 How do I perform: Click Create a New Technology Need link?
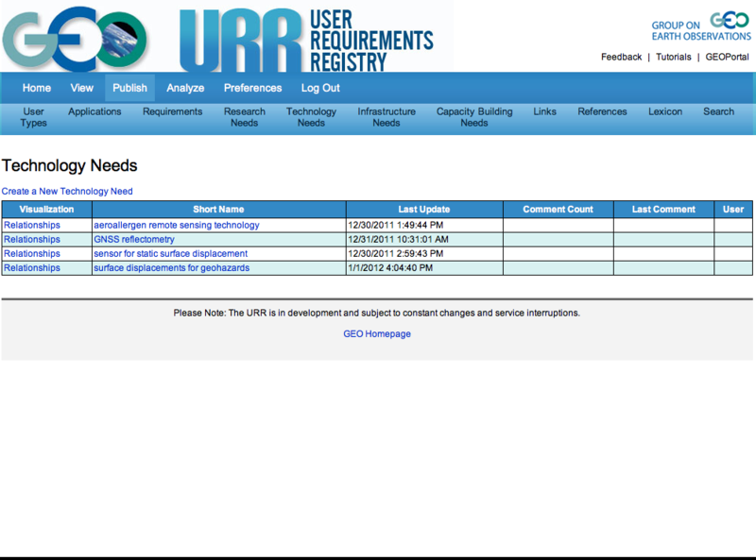67,192
